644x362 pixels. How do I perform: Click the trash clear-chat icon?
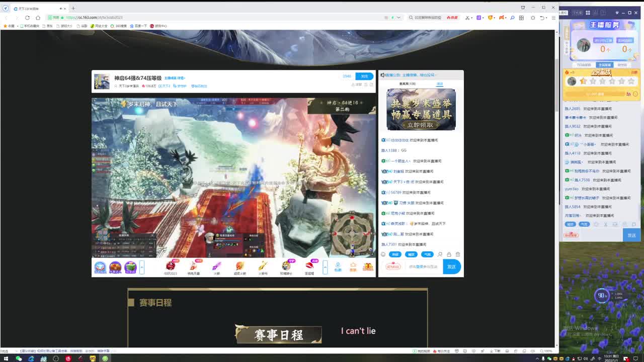[457, 254]
